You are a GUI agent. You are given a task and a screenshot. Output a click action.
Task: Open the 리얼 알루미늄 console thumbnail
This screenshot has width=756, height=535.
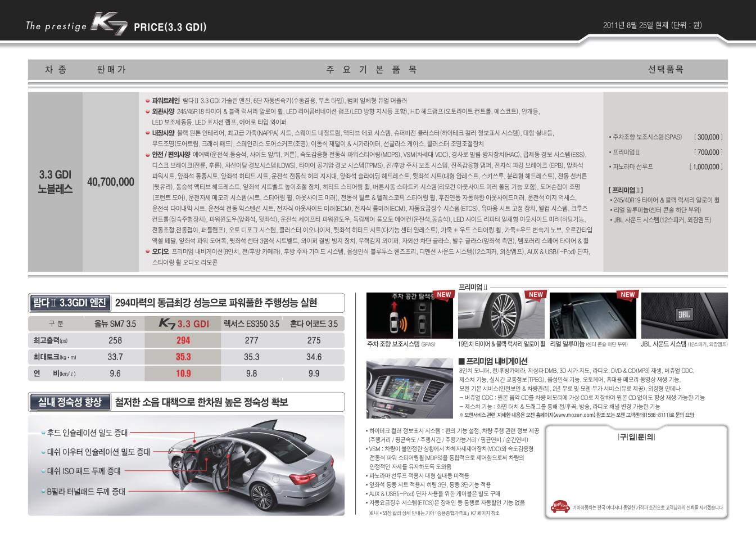tap(592, 316)
